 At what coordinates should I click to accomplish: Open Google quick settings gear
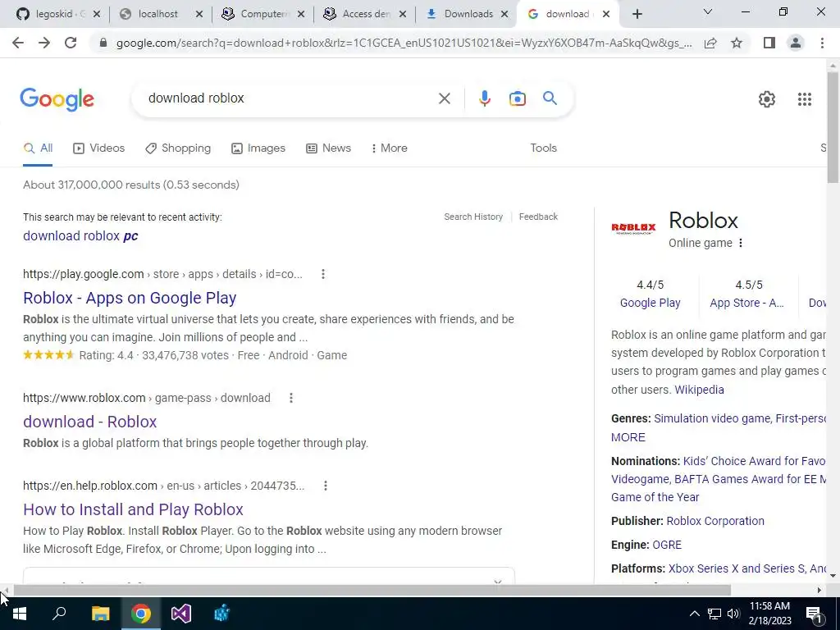click(x=767, y=99)
